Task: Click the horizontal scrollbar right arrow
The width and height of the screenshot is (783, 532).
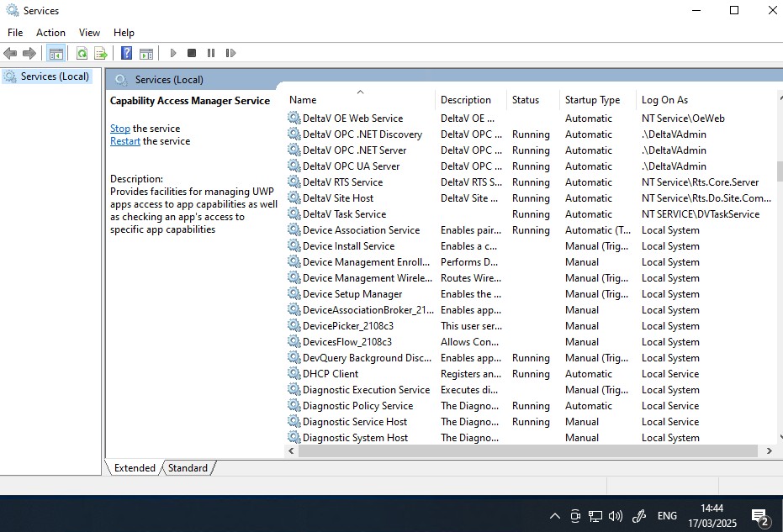Action: click(769, 450)
